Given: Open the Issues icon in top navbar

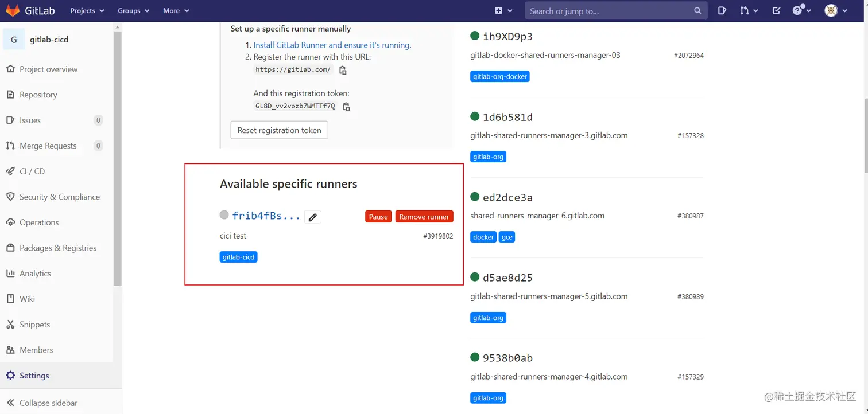Looking at the screenshot, I should (722, 11).
